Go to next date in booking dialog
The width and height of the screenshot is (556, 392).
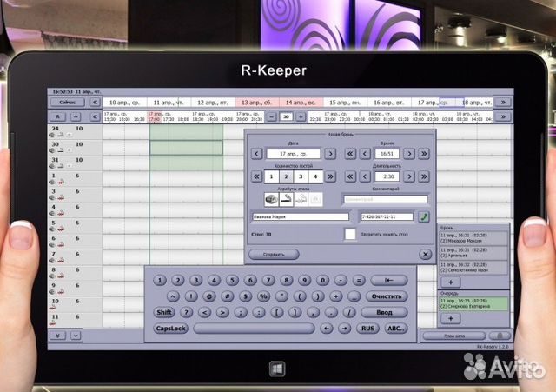330,154
